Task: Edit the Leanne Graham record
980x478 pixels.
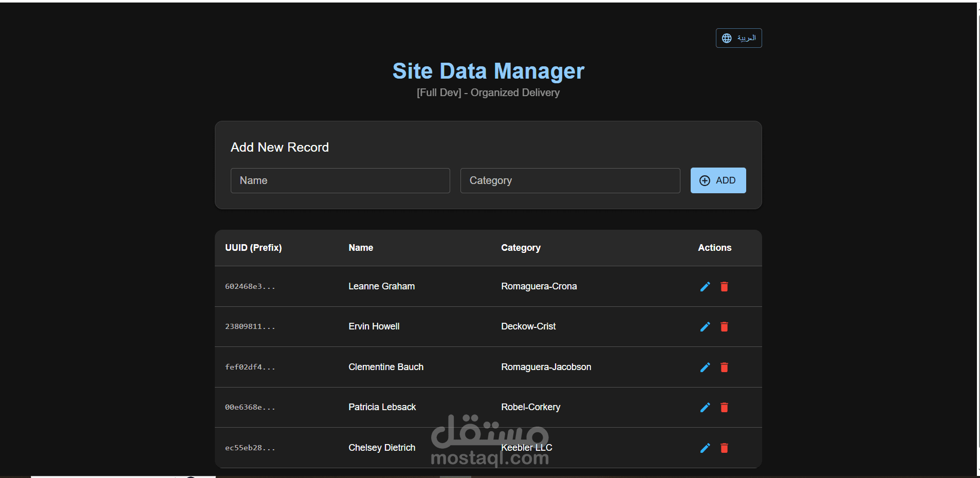Action: point(705,286)
